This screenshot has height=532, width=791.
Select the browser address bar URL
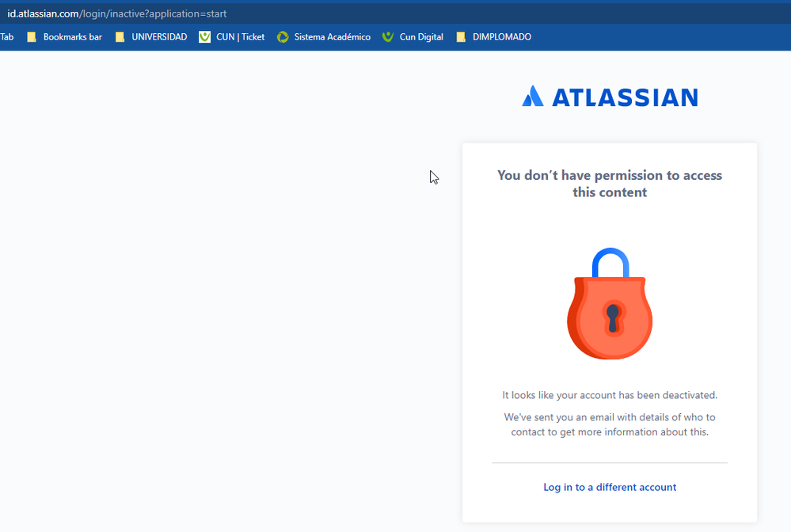119,13
